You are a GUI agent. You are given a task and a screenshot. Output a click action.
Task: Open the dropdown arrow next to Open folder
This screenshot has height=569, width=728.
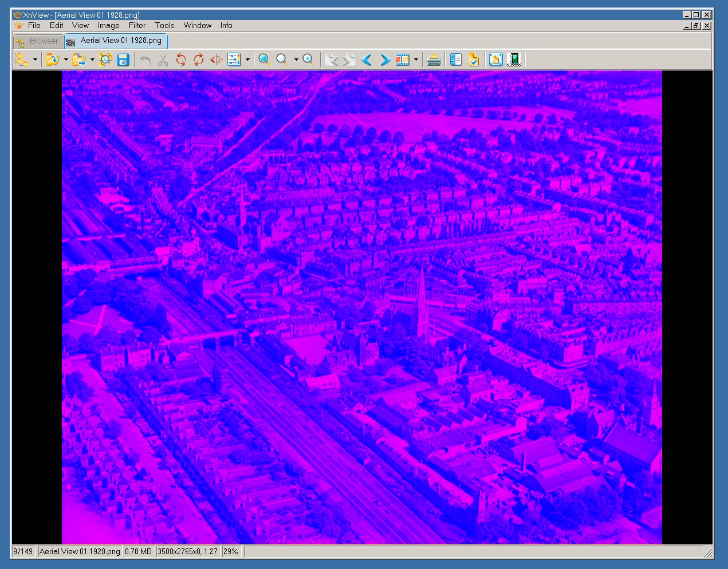tap(66, 60)
